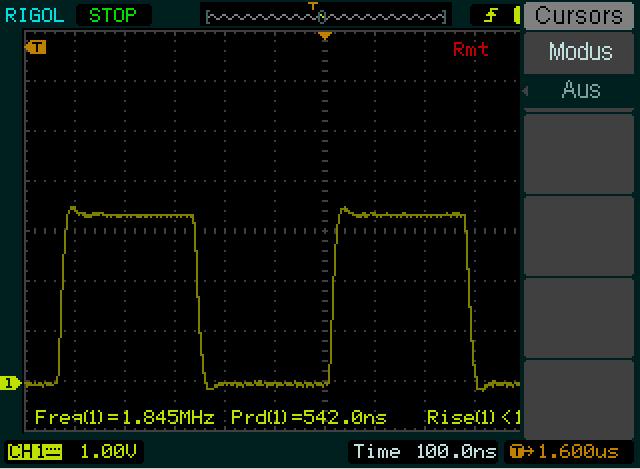Click the orange trigger position arrow at top
This screenshot has height=469, width=640.
pos(325,37)
